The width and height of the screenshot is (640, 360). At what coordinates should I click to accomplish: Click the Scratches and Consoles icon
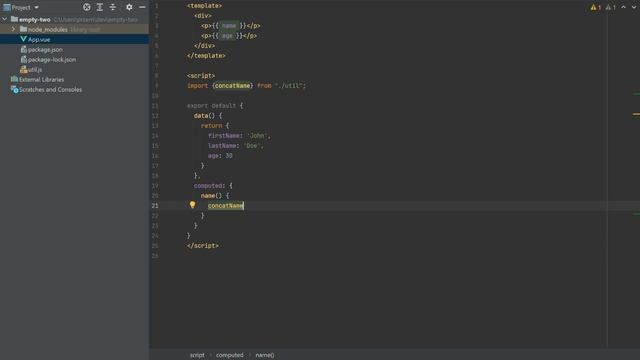14,89
